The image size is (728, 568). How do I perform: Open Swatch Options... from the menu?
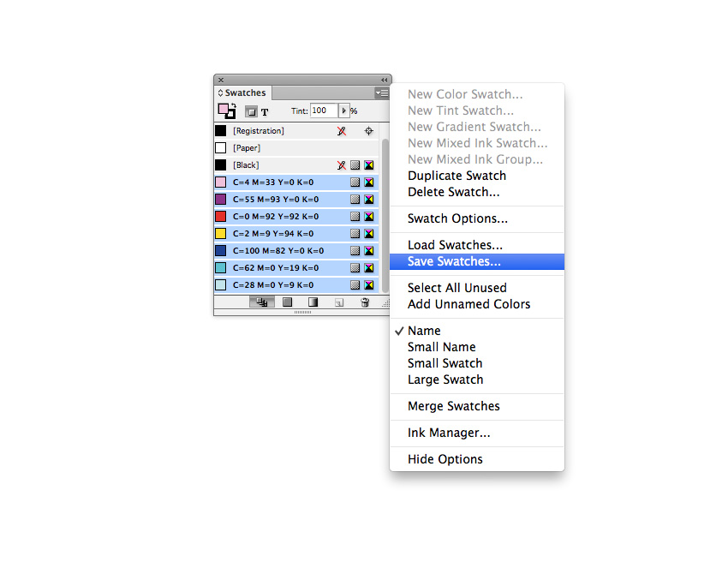(477, 218)
